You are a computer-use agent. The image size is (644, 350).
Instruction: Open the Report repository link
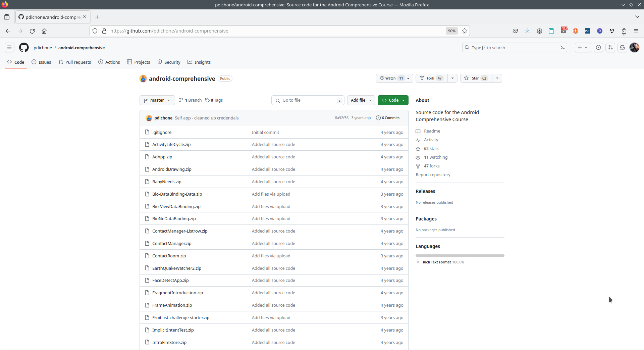[x=433, y=175]
